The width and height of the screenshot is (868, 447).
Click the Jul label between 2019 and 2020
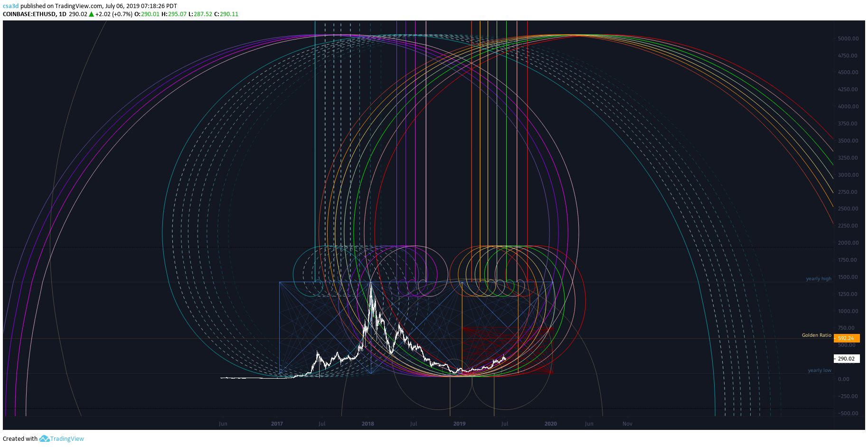point(505,424)
